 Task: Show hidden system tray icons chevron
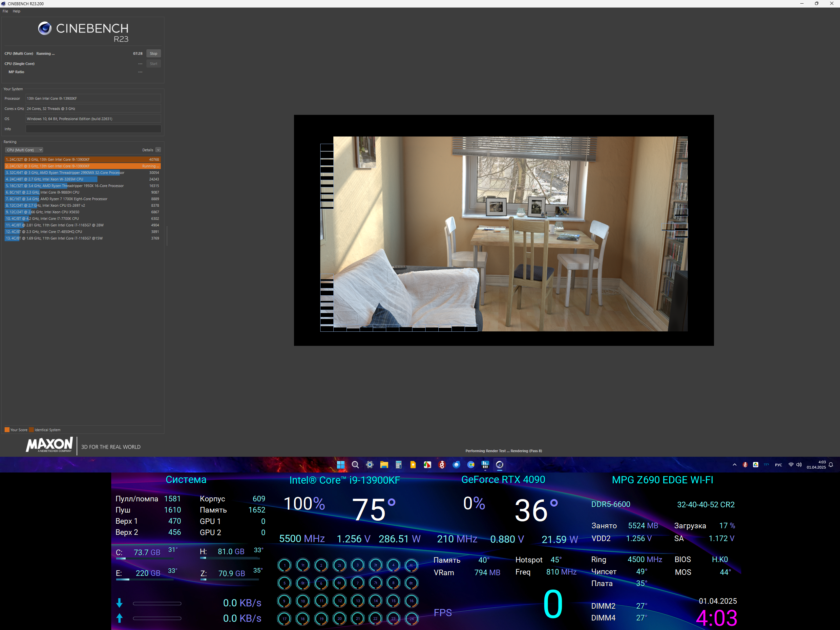pyautogui.click(x=734, y=465)
